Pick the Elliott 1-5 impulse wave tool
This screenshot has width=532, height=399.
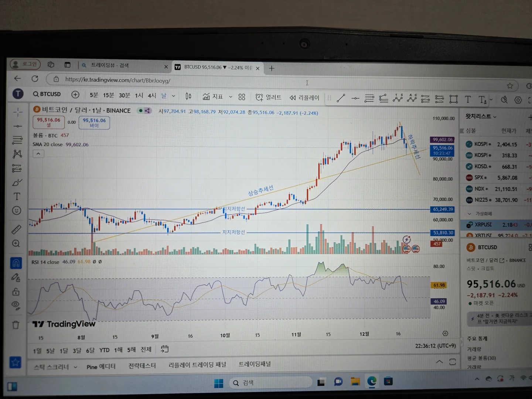click(x=398, y=98)
